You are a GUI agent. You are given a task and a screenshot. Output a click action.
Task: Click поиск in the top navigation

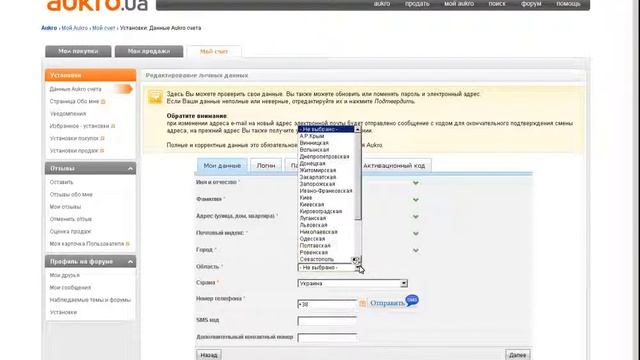[x=497, y=4]
